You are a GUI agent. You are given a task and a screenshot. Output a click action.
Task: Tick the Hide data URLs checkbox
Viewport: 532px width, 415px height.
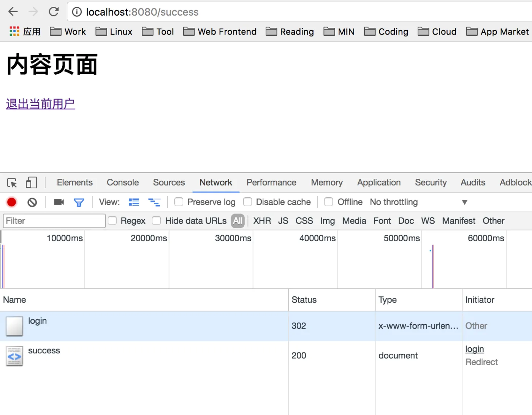pyautogui.click(x=156, y=221)
